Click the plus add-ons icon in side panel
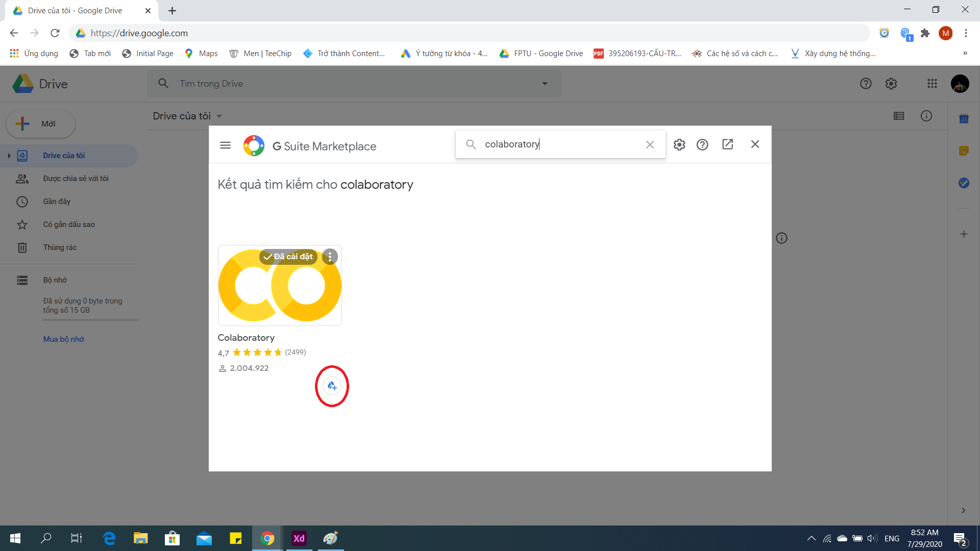This screenshot has width=980, height=551. point(964,234)
